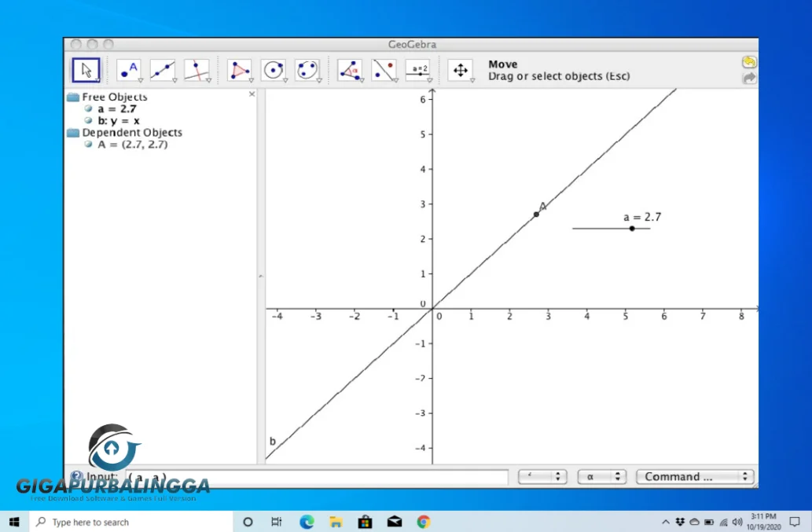Toggle visibility of line b: y = x

(x=88, y=120)
